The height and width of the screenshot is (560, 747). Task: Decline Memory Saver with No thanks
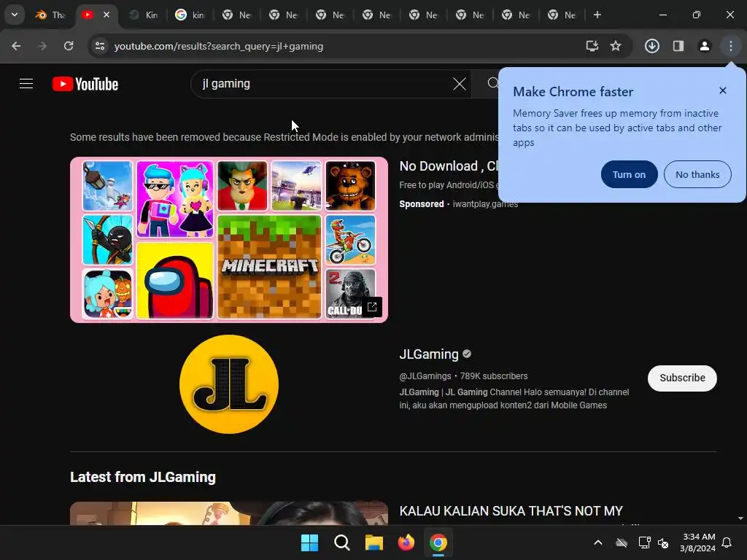click(x=697, y=174)
